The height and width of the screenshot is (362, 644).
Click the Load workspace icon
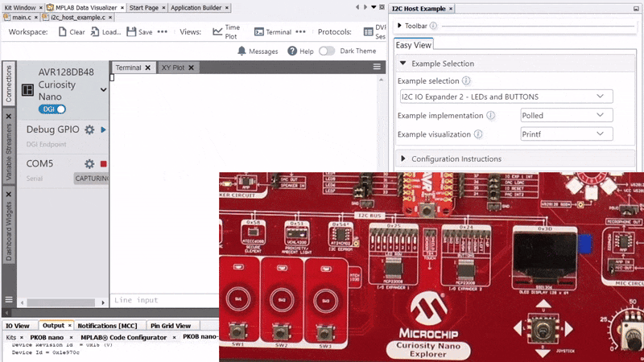tap(95, 32)
